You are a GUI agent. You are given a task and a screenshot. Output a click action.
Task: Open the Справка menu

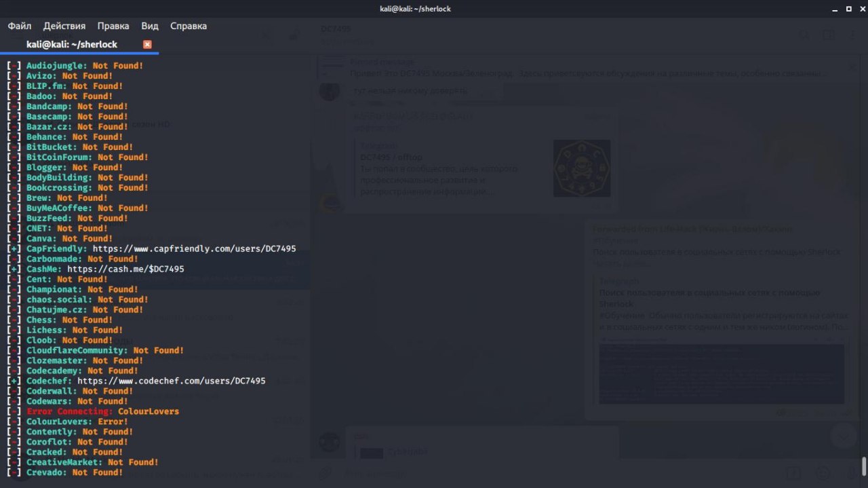coord(189,26)
